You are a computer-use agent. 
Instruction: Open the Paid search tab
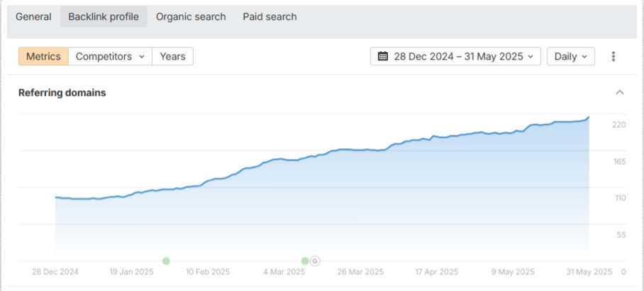pos(270,16)
